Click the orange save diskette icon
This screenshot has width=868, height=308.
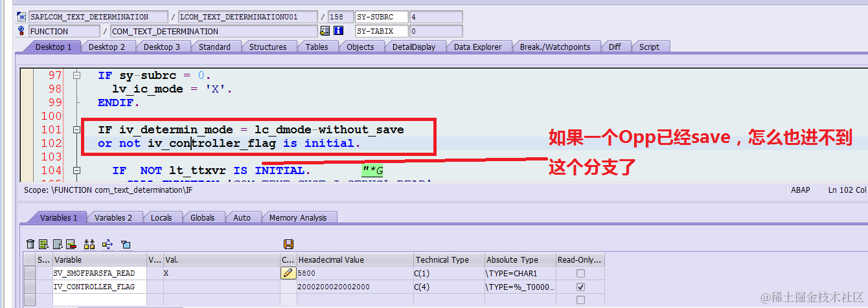tap(289, 244)
